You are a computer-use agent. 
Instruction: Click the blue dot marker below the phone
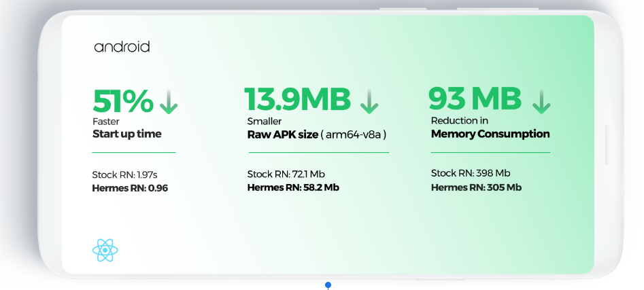[328, 285]
